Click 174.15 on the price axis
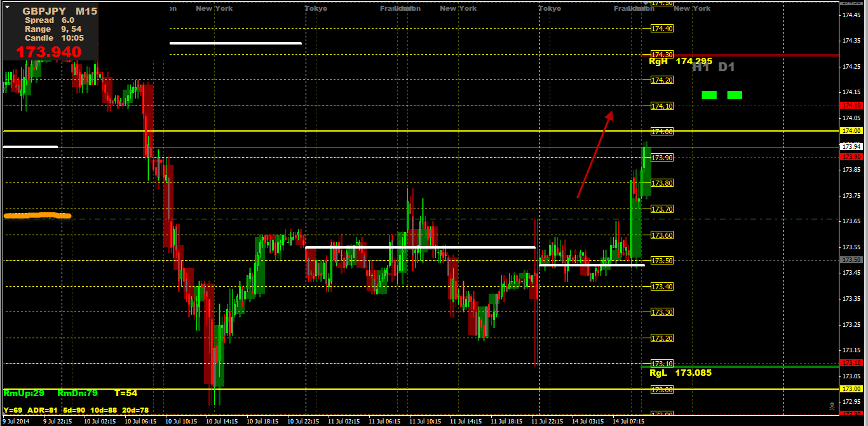868x426 pixels. click(x=851, y=92)
